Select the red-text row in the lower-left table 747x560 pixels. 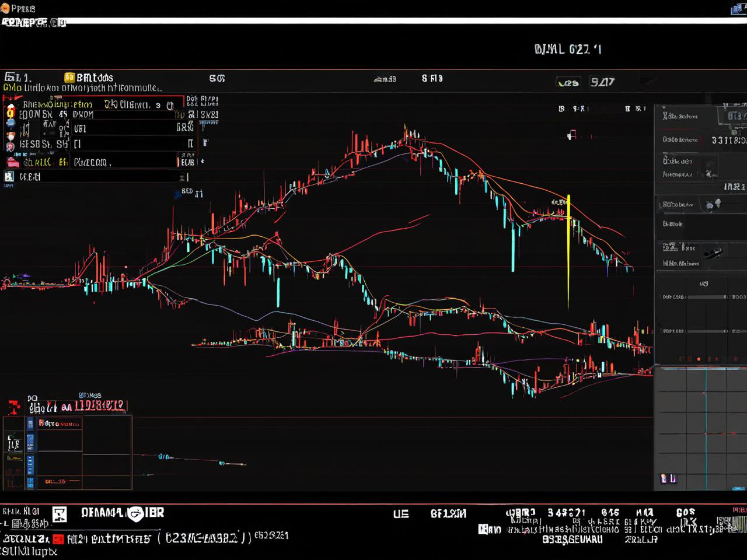pyautogui.click(x=60, y=423)
